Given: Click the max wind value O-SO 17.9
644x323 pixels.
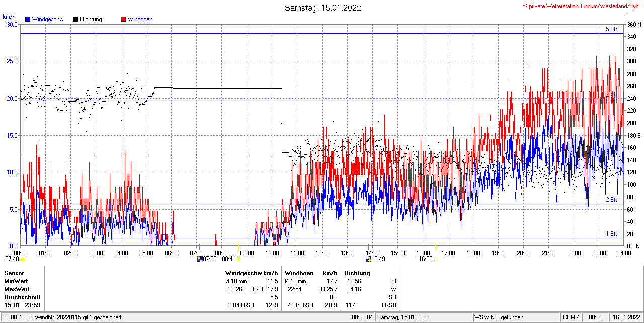Looking at the screenshot, I should click(x=266, y=289).
